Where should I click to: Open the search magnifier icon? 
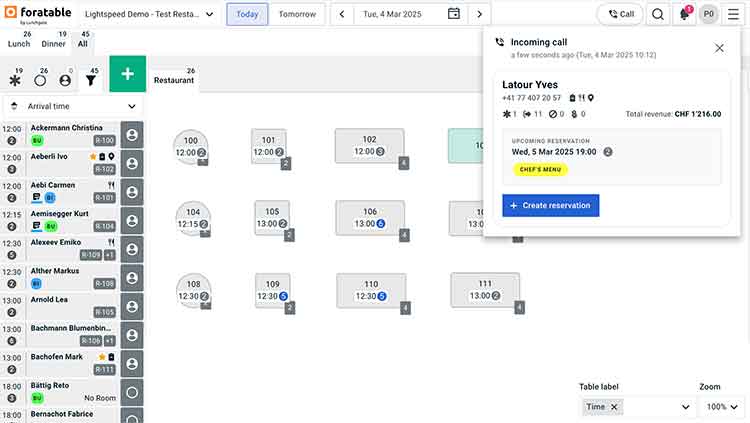(x=658, y=14)
